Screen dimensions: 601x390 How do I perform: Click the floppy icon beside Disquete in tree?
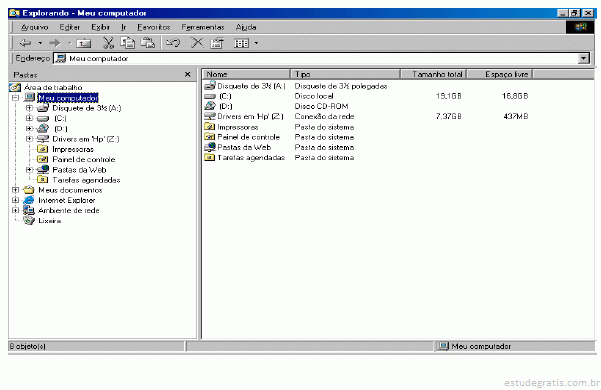pos(43,108)
